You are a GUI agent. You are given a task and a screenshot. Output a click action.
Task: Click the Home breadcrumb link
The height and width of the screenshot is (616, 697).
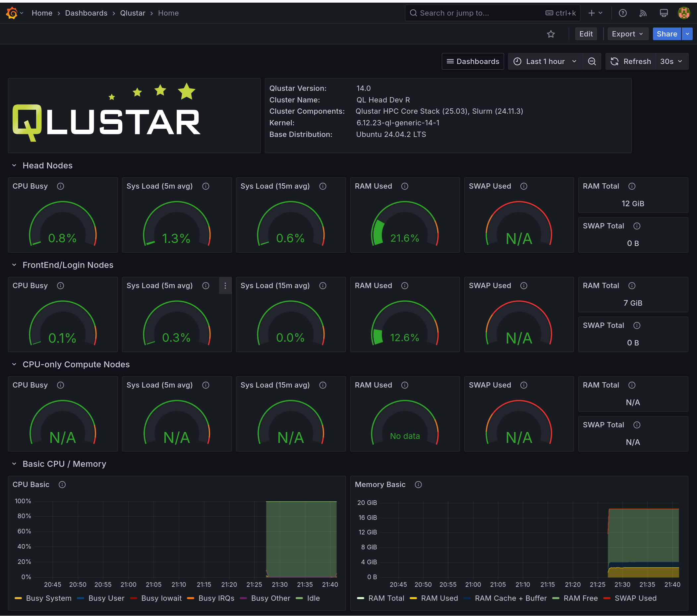pos(42,13)
